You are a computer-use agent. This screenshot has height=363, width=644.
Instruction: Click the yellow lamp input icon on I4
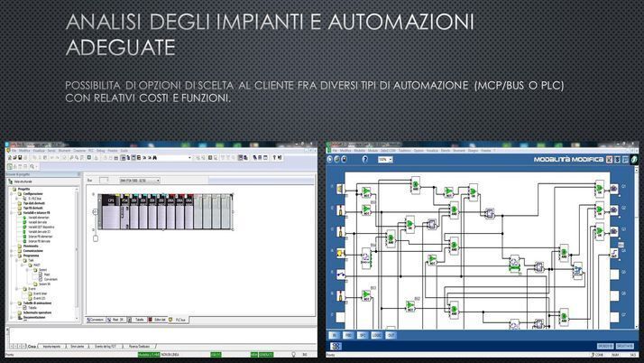pyautogui.click(x=340, y=253)
